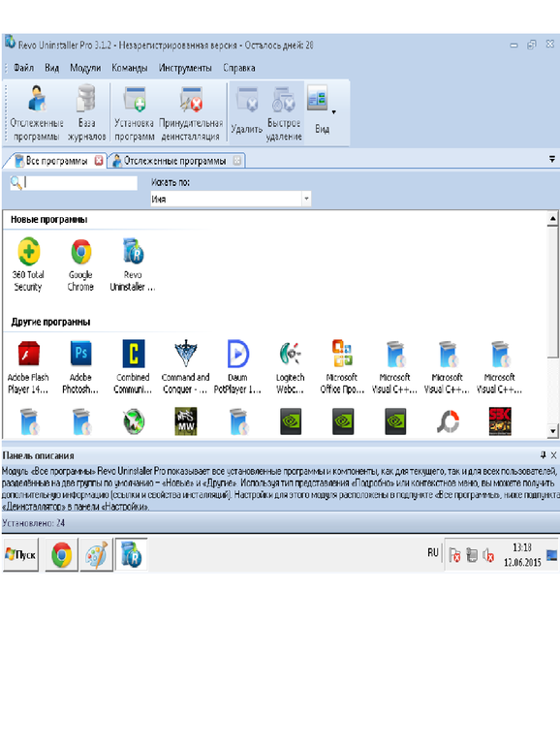Click Install Programs (Установка программ) toolbar icon
The image size is (560, 746).
point(134,113)
